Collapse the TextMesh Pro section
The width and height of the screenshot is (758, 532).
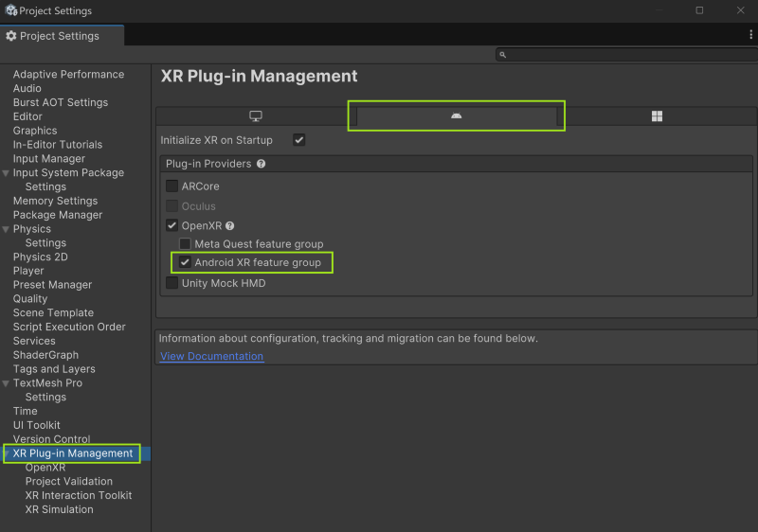pyautogui.click(x=7, y=383)
